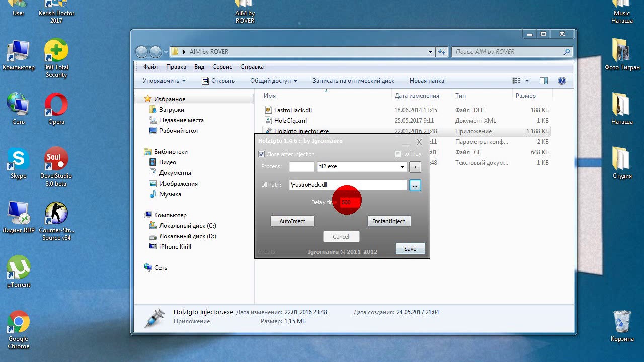644x362 pixels.
Task: Select Локальный диск (D:) in tree
Action: click(x=188, y=236)
